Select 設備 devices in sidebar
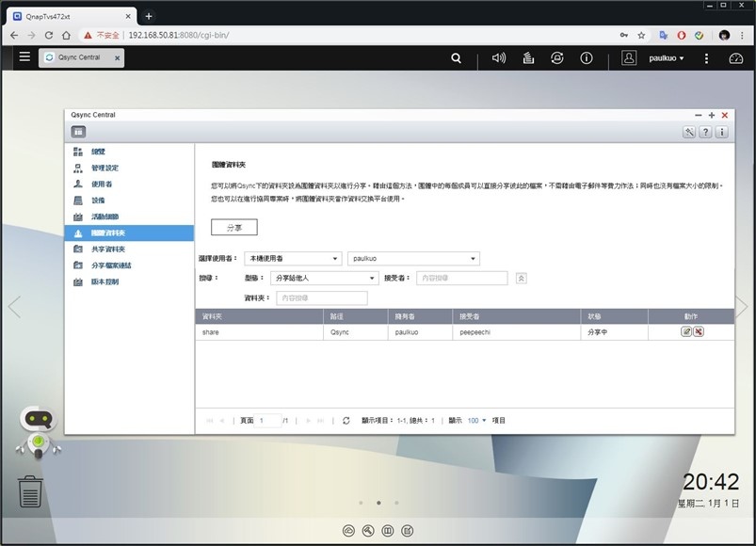This screenshot has height=546, width=756. [129, 201]
